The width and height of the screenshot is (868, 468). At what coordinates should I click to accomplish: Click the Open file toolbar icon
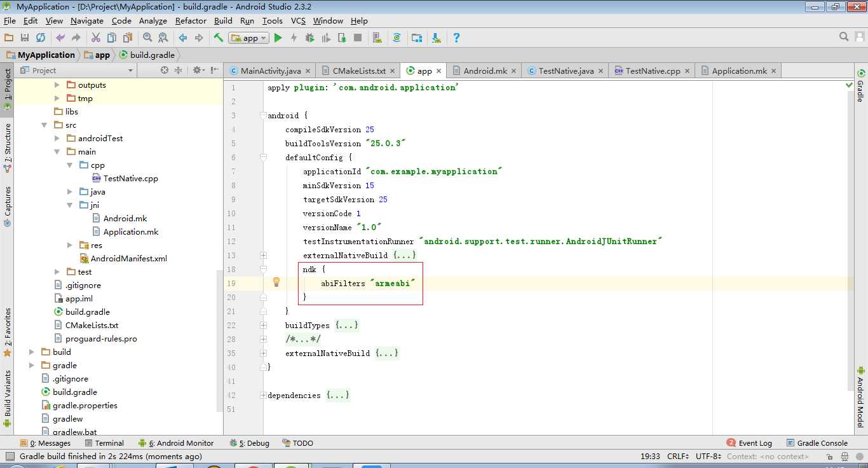9,38
